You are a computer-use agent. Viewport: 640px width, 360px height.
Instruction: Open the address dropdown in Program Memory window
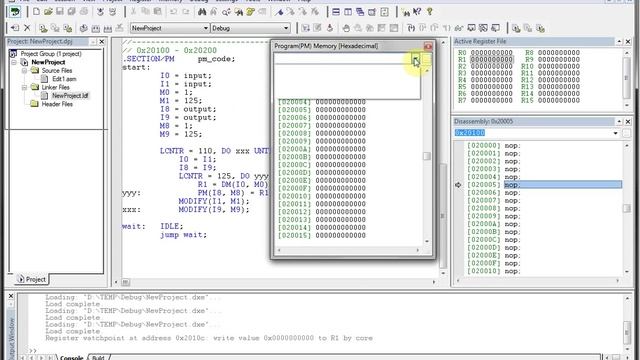click(x=416, y=60)
